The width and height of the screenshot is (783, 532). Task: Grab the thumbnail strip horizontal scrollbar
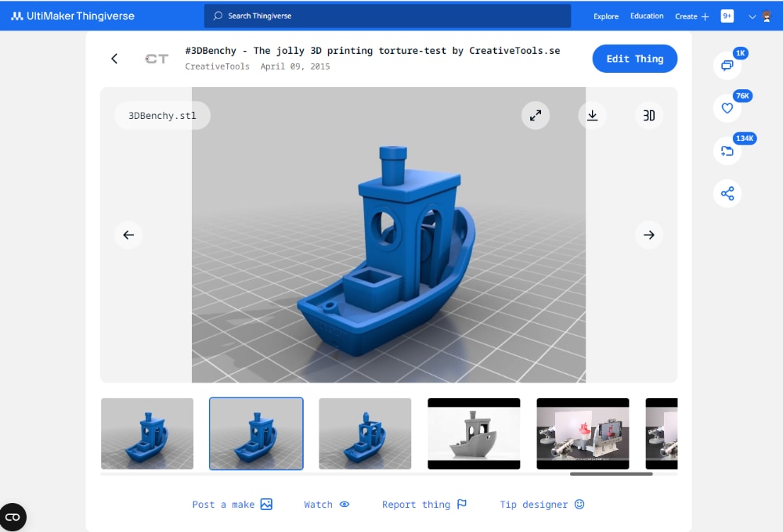coord(612,474)
